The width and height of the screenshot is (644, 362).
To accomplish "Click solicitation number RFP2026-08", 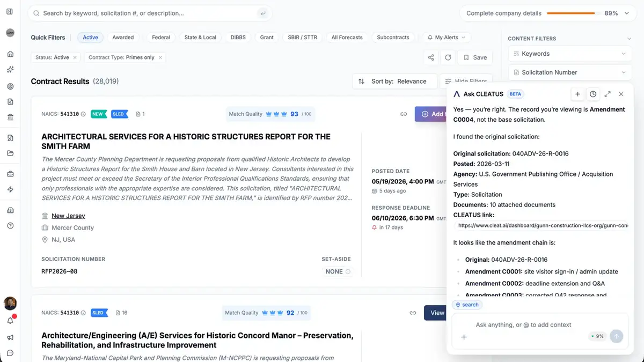I will (x=60, y=271).
